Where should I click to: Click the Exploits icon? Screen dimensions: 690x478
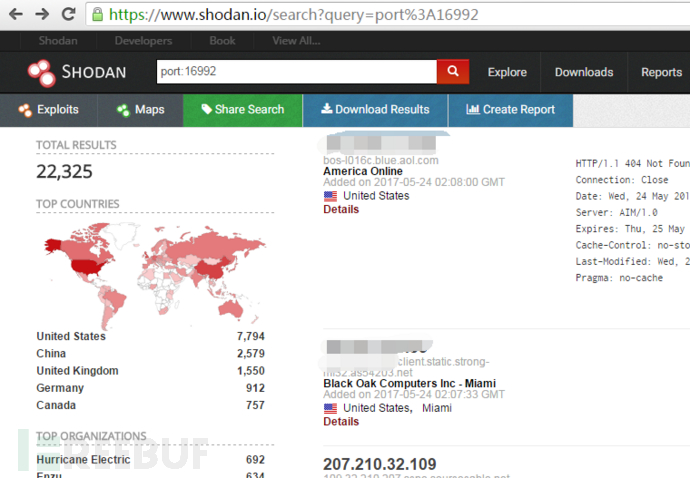coord(25,110)
